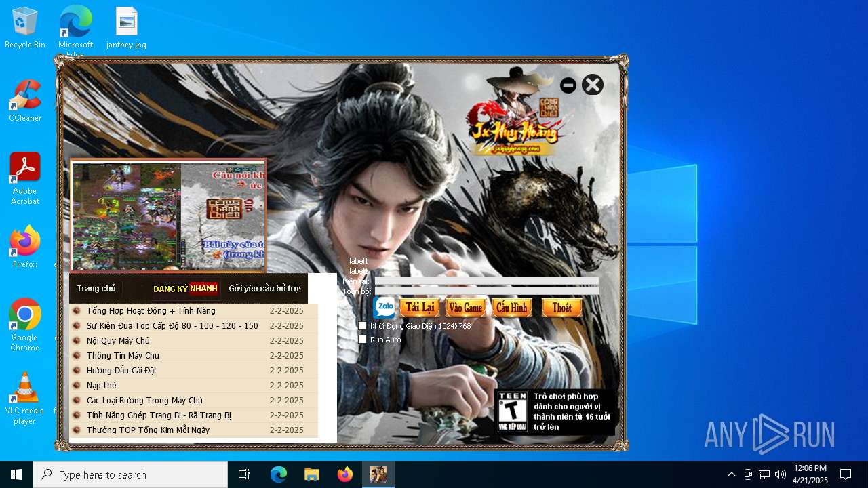Open Firefox from the taskbar
Viewport: 868px width, 488px height.
point(345,474)
